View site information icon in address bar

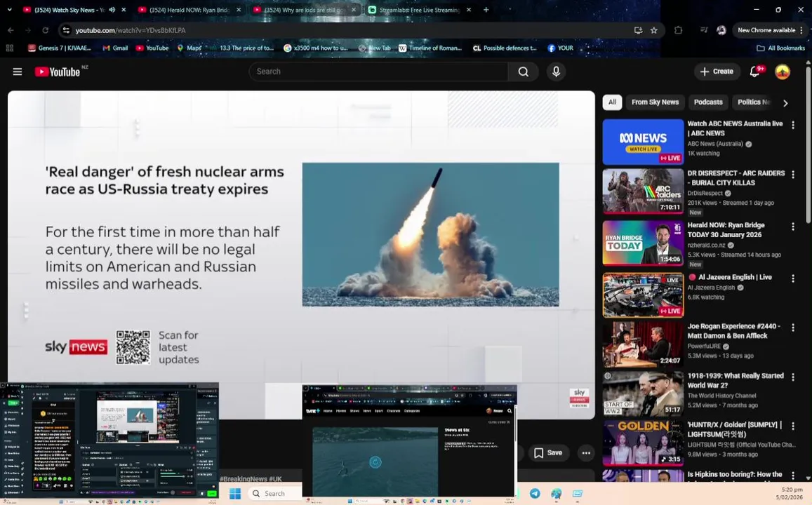pos(66,30)
